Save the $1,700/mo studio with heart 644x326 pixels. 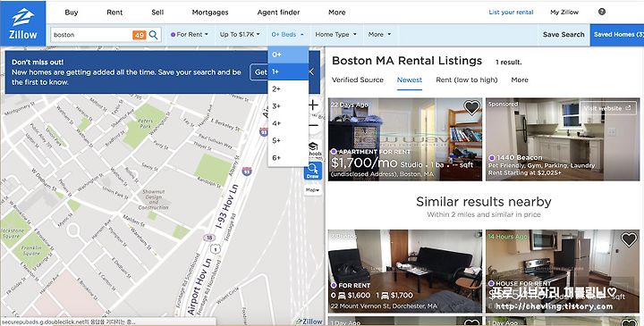click(x=471, y=107)
